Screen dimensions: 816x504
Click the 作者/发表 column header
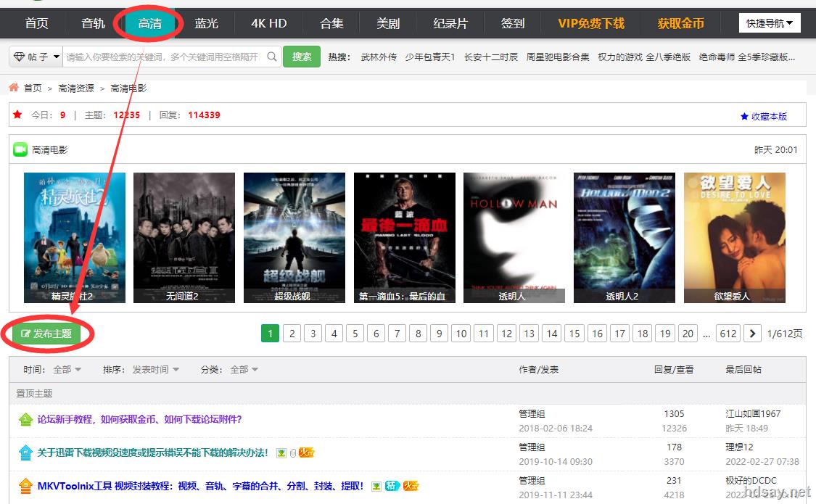point(539,369)
